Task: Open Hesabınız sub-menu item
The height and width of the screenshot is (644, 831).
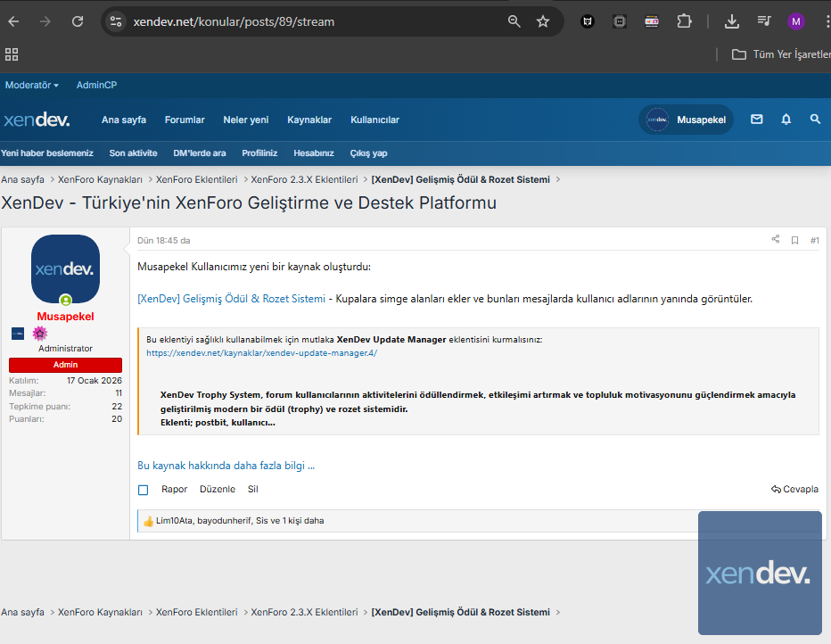Action: coord(314,153)
